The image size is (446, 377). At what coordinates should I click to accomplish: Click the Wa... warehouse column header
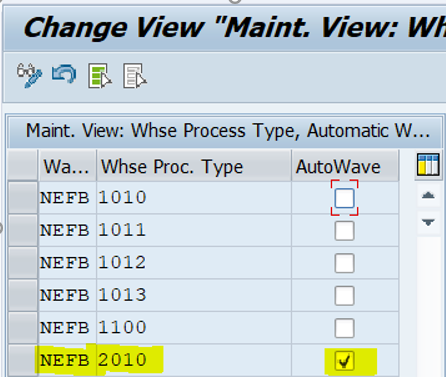68,166
